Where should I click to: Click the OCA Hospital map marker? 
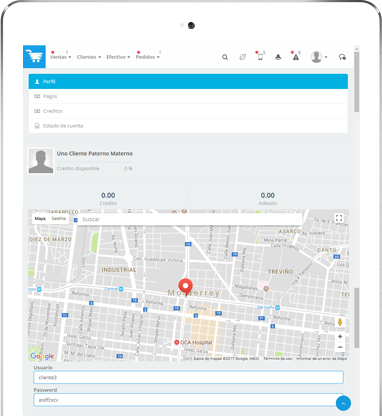tap(177, 342)
